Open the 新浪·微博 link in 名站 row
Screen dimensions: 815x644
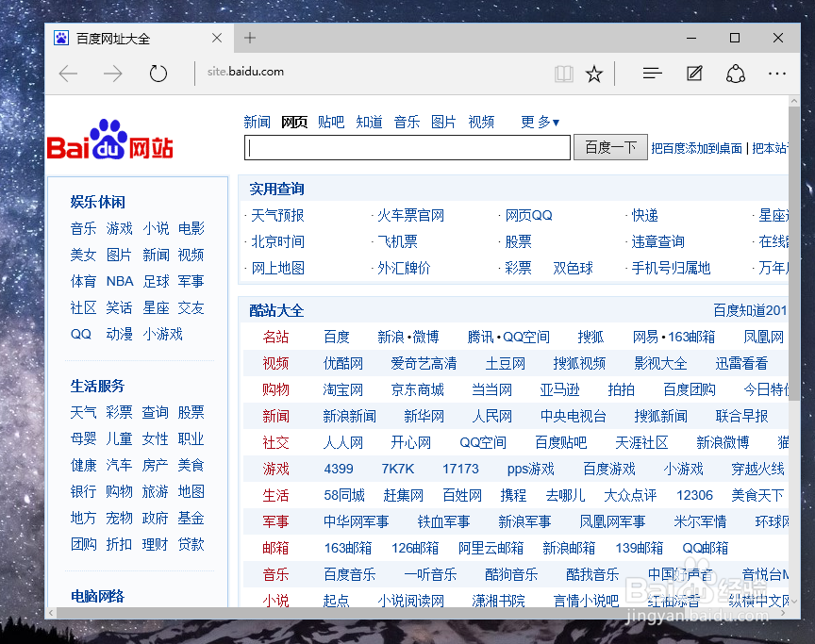408,337
